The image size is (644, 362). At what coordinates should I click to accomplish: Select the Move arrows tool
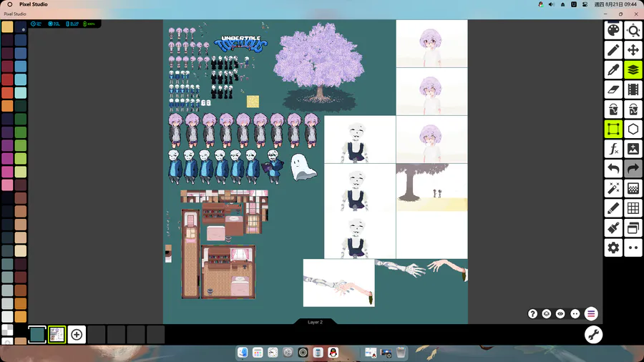coord(633,50)
